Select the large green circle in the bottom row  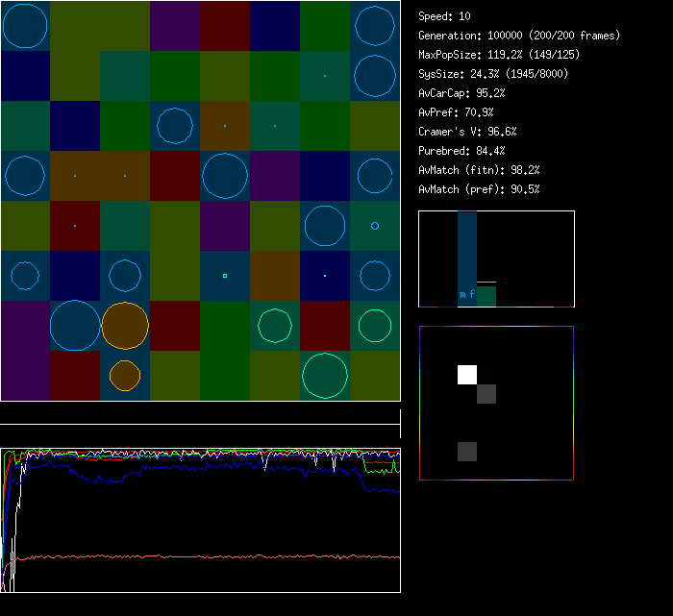pyautogui.click(x=325, y=376)
